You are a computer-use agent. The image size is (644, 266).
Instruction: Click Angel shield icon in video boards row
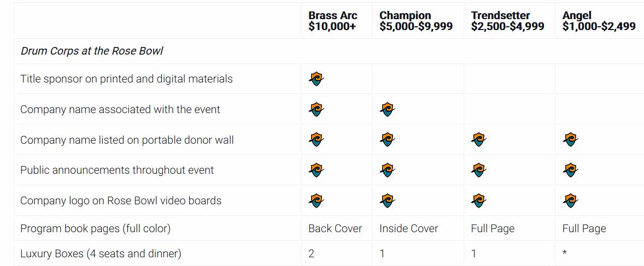(570, 201)
